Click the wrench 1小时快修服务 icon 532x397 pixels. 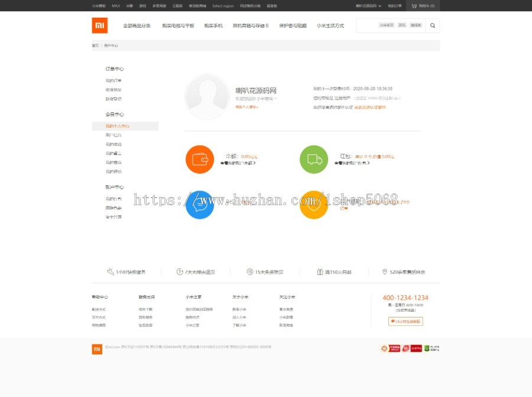111,272
